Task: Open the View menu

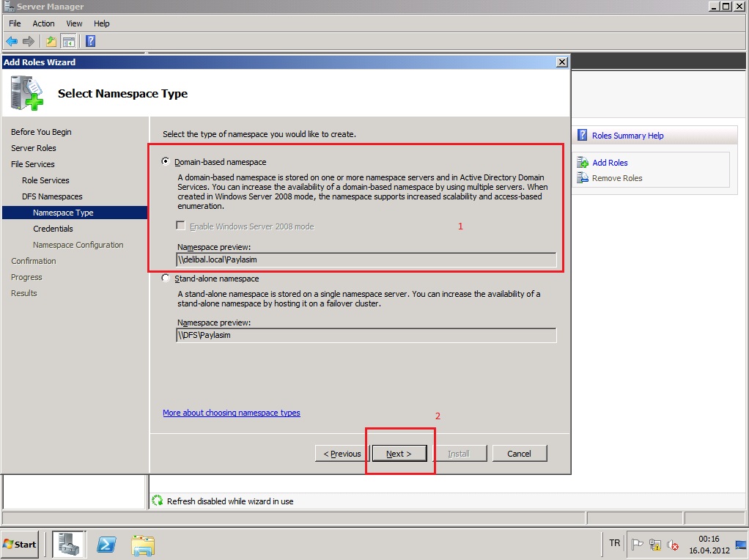Action: point(74,23)
